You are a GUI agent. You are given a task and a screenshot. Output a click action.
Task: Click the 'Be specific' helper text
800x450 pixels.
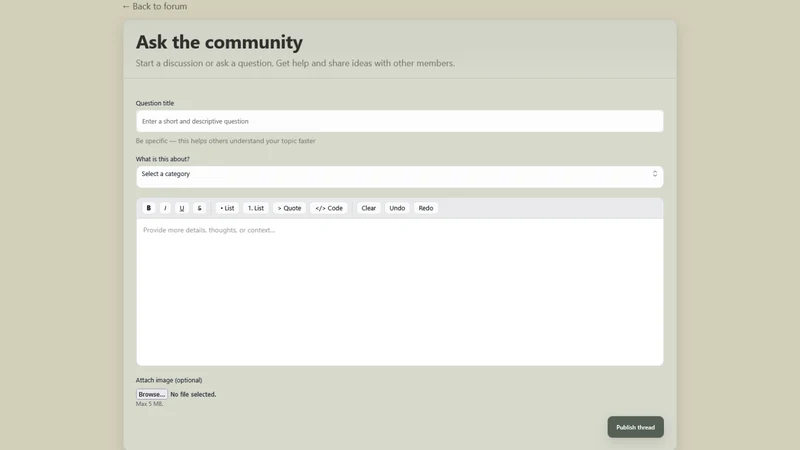click(x=226, y=141)
